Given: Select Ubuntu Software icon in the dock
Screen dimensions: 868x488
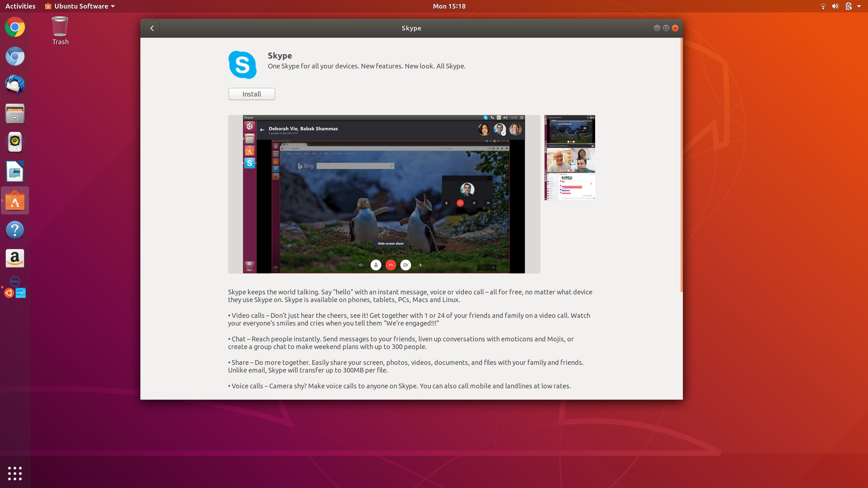Looking at the screenshot, I should click(x=15, y=201).
